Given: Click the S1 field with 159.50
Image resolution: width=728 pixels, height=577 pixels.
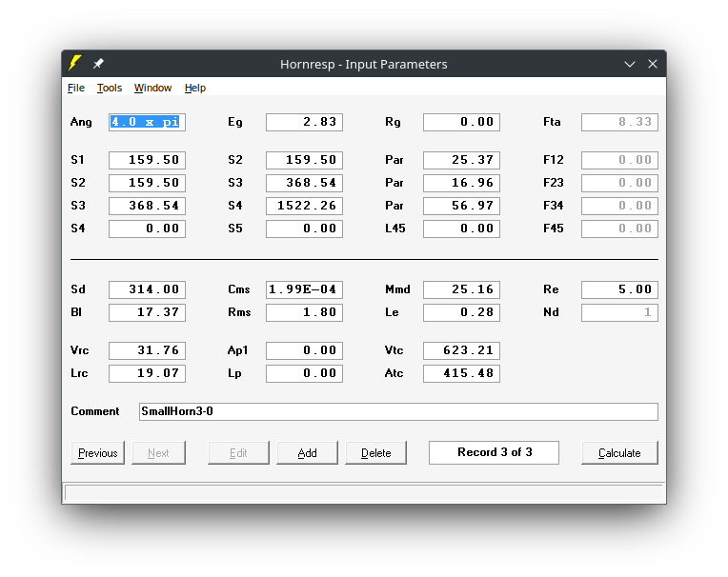Looking at the screenshot, I should click(x=147, y=160).
